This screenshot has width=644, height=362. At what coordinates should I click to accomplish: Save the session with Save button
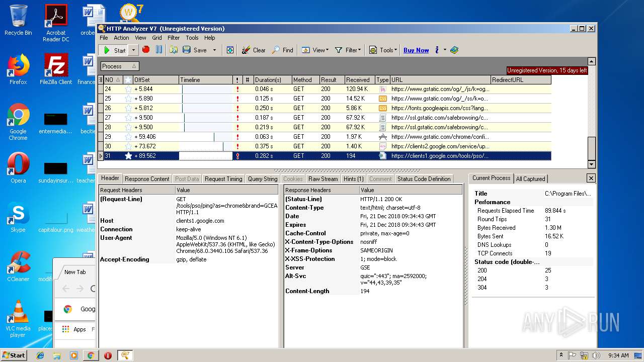(195, 50)
